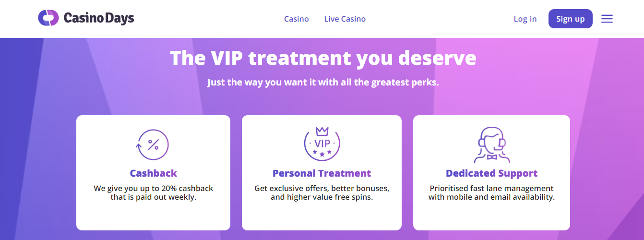This screenshot has width=644, height=240.
Task: Click the Cashback percent circle icon
Action: tap(153, 144)
